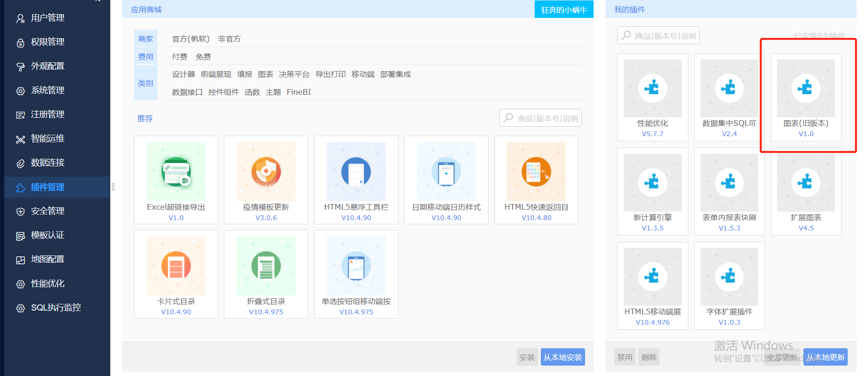Select the 疫情模板更新 plugin icon
The width and height of the screenshot is (868, 376).
click(266, 172)
